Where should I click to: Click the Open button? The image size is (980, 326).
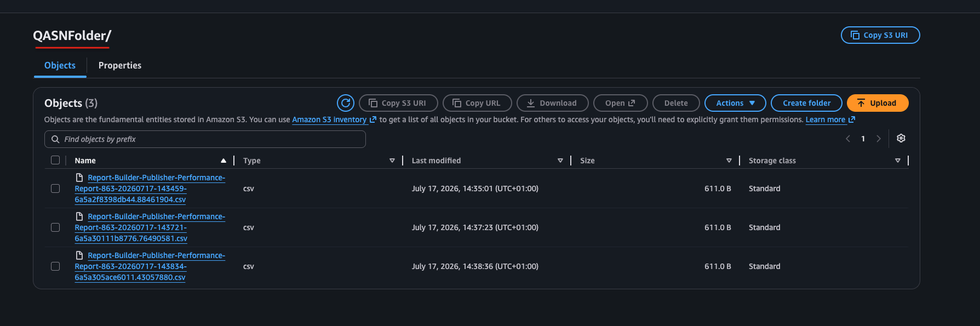(621, 103)
